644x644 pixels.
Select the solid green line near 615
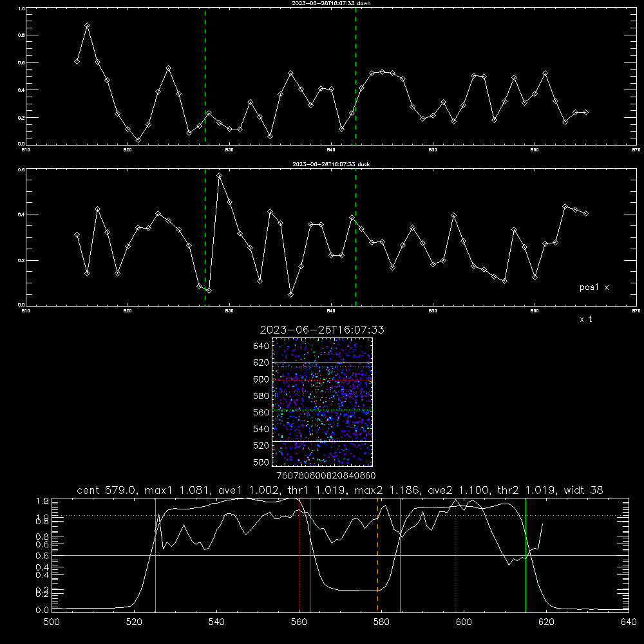(x=526, y=554)
